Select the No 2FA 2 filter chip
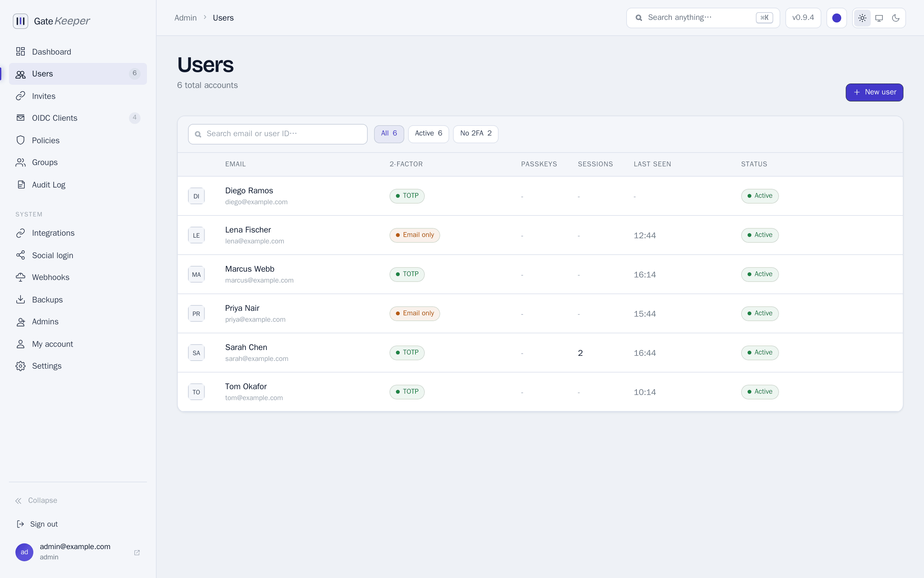Screen dimensions: 924x578 click(x=476, y=134)
